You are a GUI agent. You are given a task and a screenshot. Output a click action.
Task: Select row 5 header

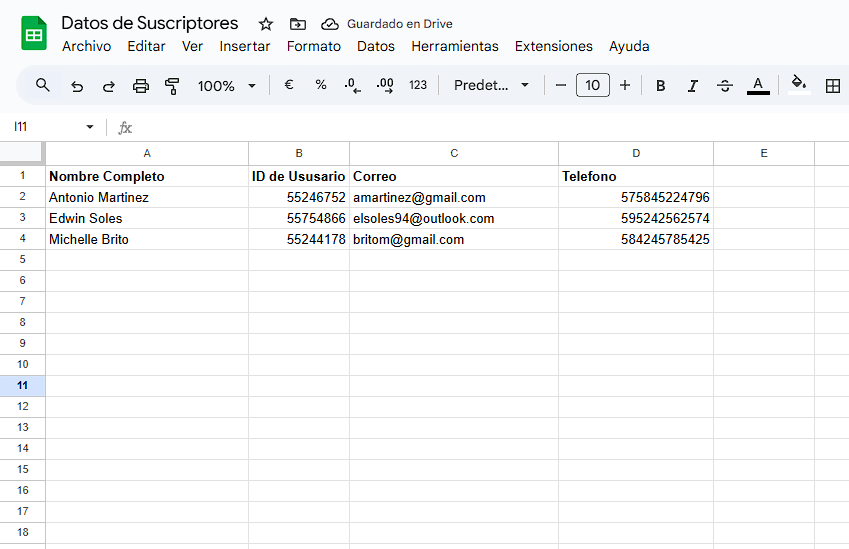(22, 260)
